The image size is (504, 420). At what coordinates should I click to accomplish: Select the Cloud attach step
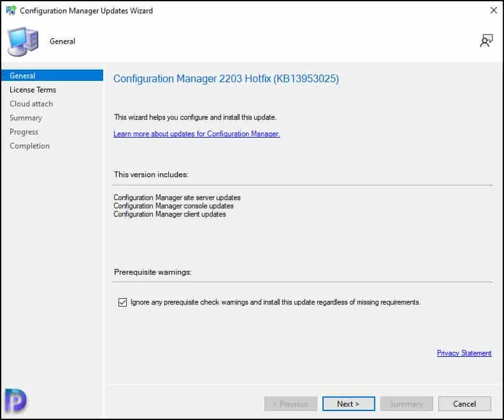coord(31,104)
